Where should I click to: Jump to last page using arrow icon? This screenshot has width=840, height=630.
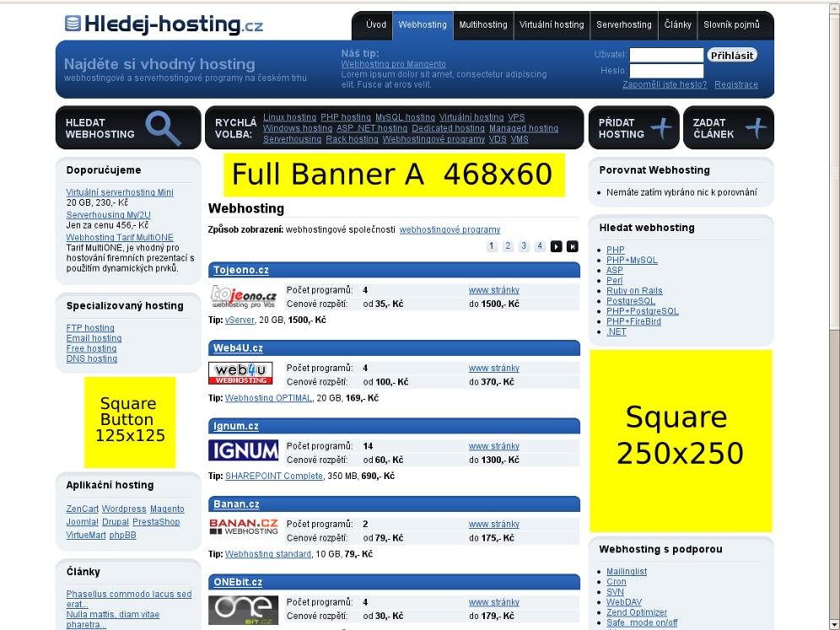pyautogui.click(x=572, y=246)
